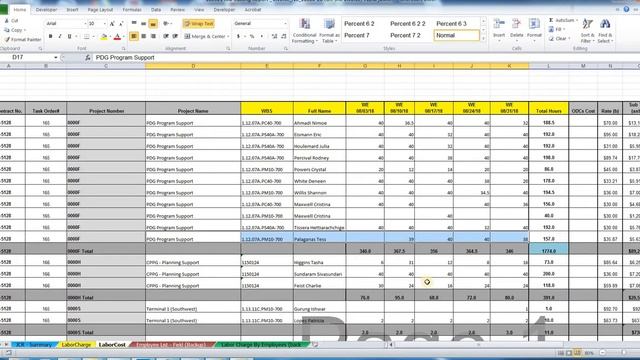Open Font dialog launcher
The width and height of the screenshot is (640, 360).
click(x=123, y=49)
